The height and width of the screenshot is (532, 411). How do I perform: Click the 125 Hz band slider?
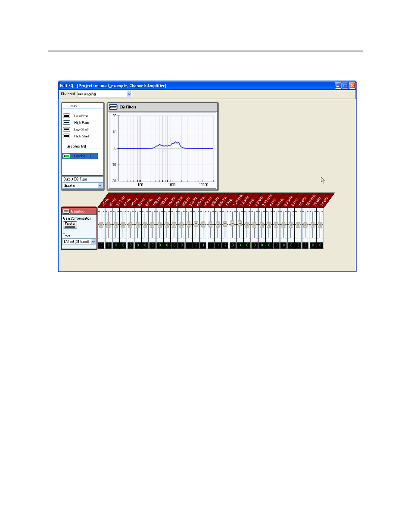pyautogui.click(x=159, y=225)
